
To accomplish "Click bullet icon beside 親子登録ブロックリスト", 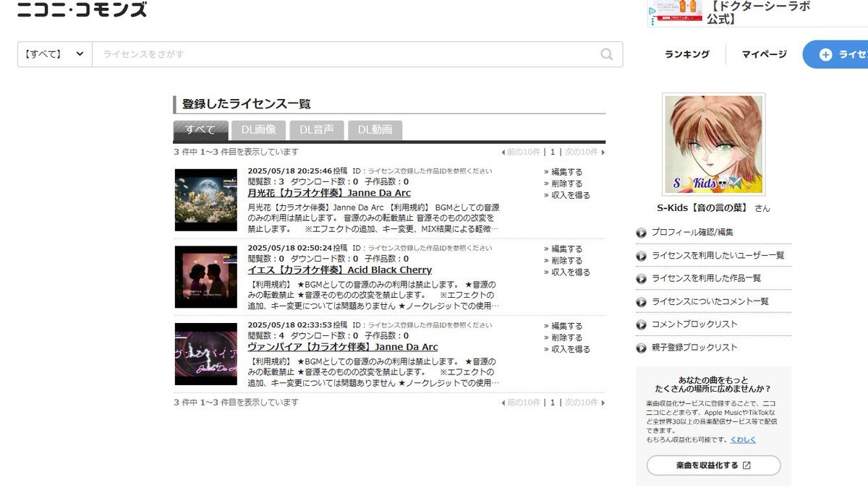I will click(642, 348).
